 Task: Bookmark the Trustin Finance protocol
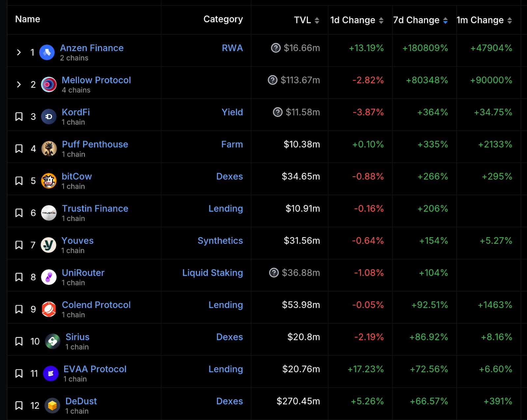pyautogui.click(x=19, y=213)
